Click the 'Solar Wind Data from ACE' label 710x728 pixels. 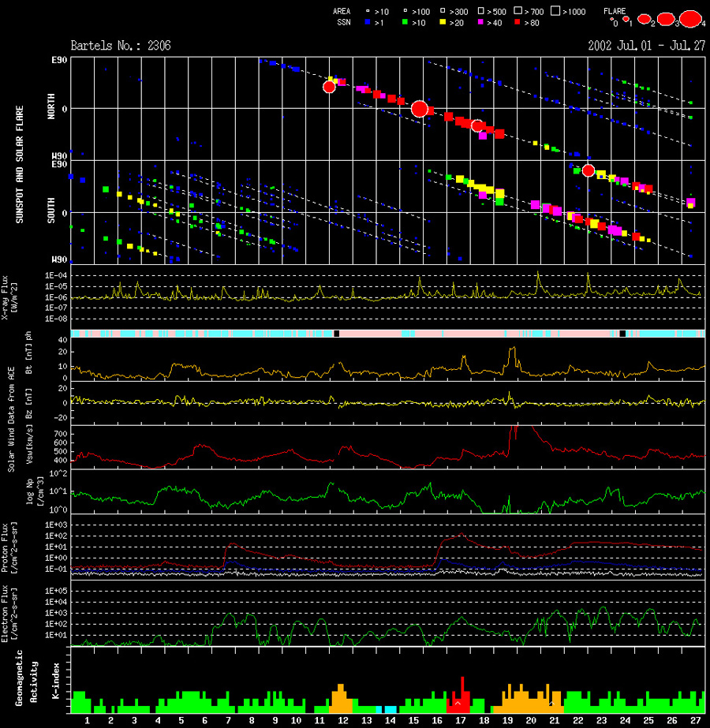coord(11,420)
